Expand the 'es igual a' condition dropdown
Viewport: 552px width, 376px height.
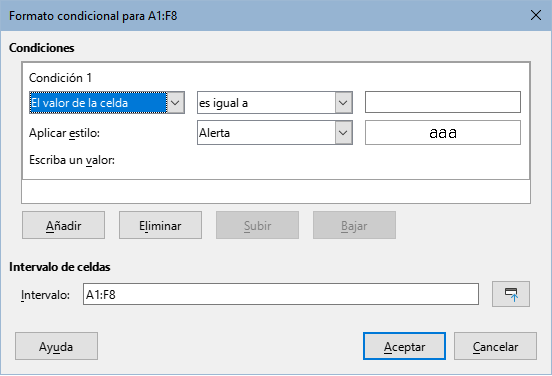(275, 103)
